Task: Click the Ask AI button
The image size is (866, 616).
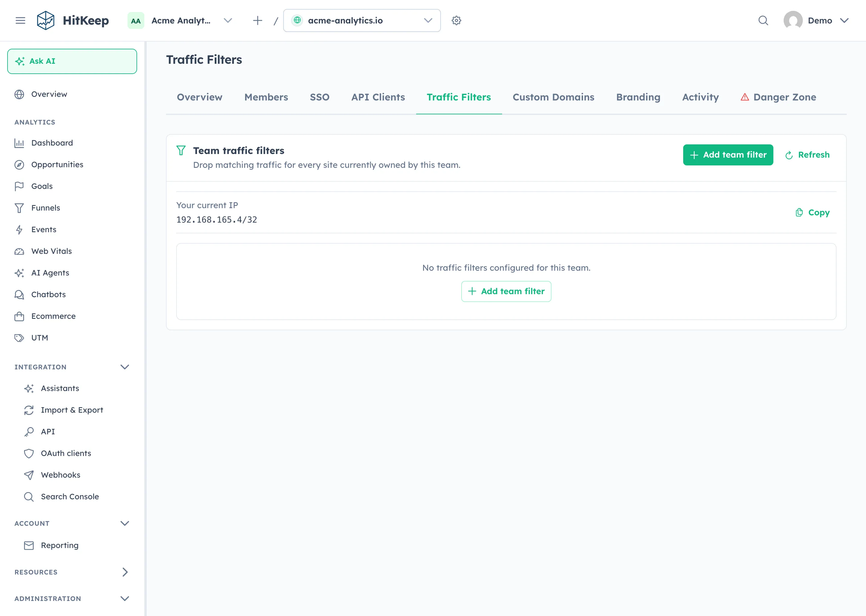Action: [x=72, y=61]
